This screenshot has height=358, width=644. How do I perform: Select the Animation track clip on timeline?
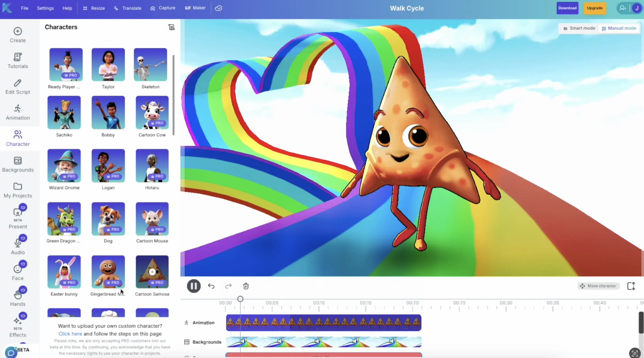click(x=324, y=323)
